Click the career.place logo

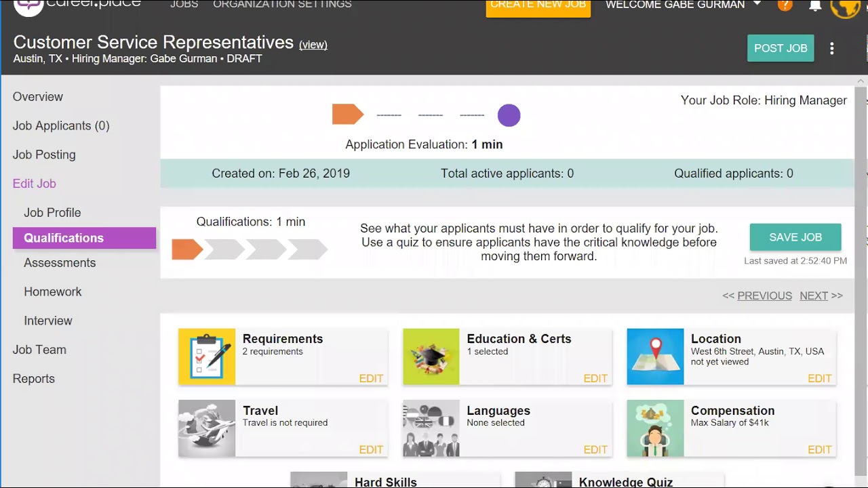tap(77, 7)
